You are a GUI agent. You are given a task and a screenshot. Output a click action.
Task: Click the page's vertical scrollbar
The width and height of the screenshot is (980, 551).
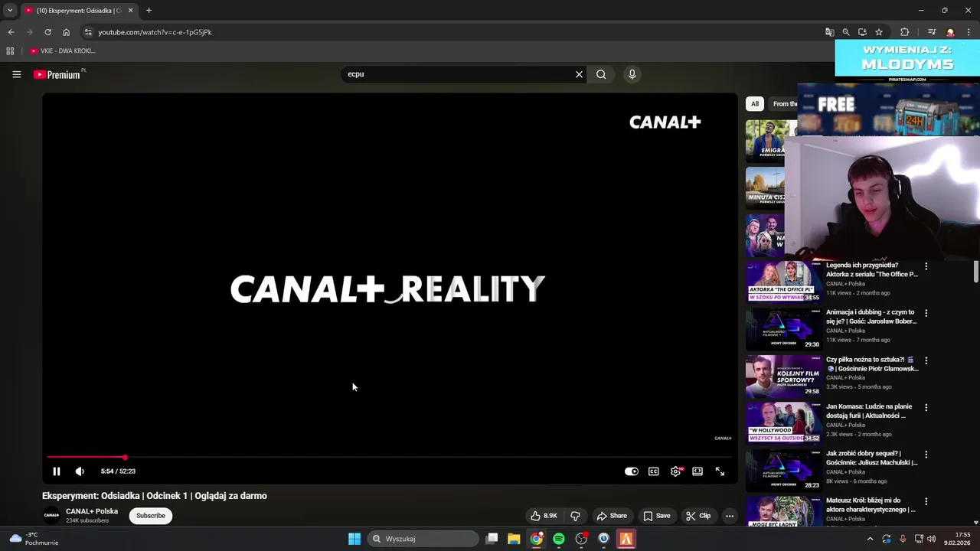pos(976,271)
